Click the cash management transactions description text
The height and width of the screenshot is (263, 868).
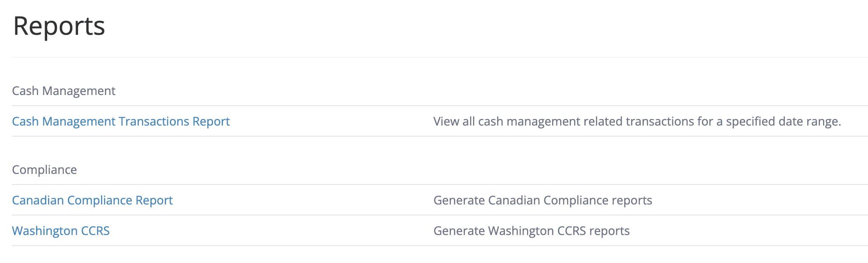(637, 121)
